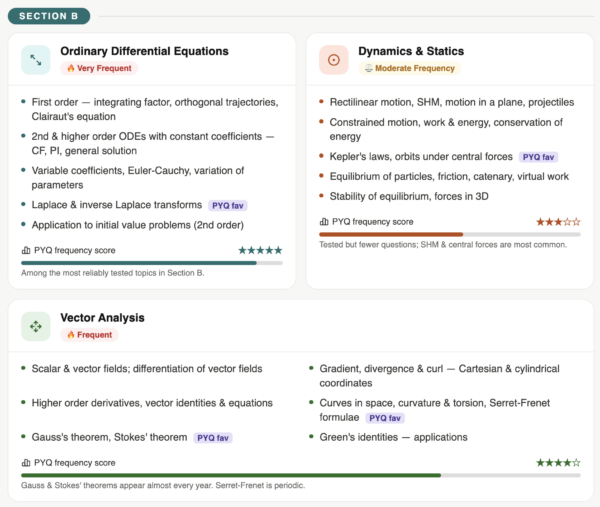Viewport: 600px width, 507px height.
Task: Click Green's identities — applications bullet
Action: [393, 437]
